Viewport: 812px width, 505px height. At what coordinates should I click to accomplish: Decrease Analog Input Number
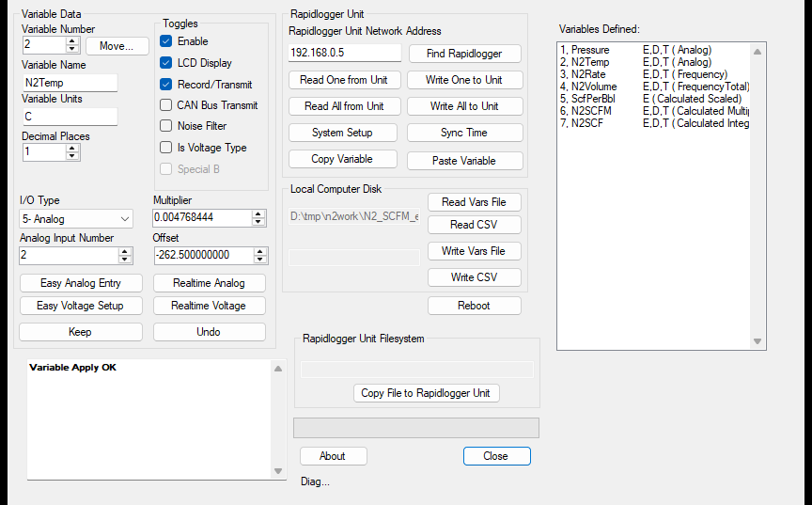[124, 259]
